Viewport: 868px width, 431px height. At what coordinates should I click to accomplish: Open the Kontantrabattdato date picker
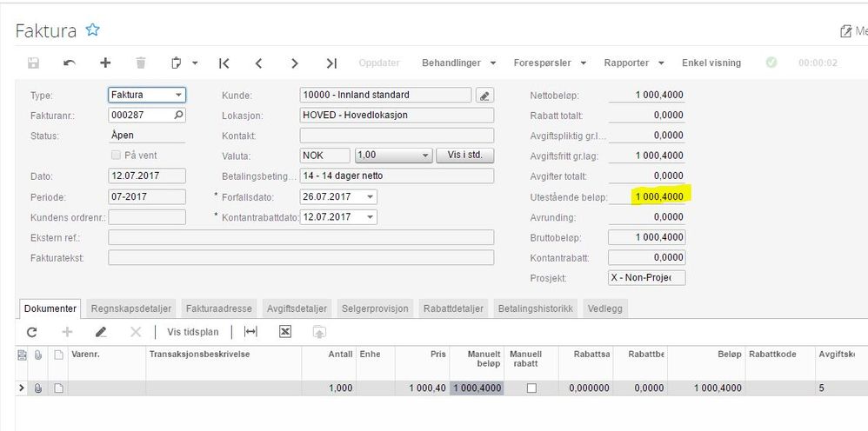(x=370, y=217)
